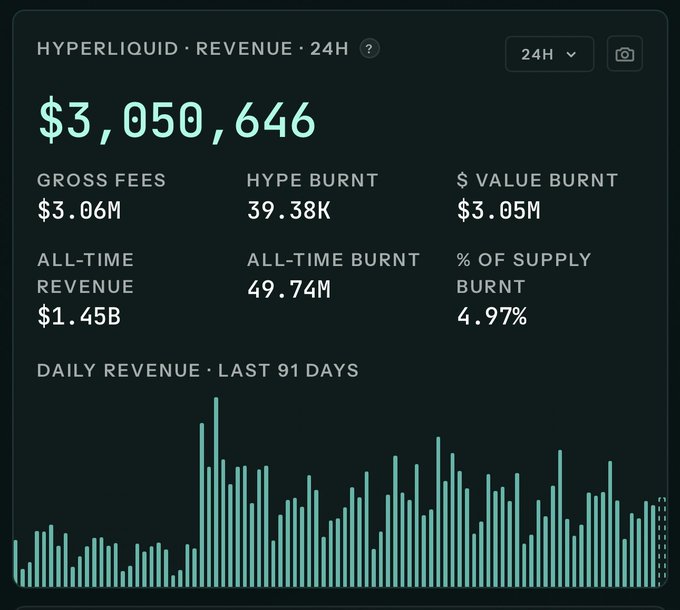Click the dashed current-day bar in the chart

tap(662, 542)
